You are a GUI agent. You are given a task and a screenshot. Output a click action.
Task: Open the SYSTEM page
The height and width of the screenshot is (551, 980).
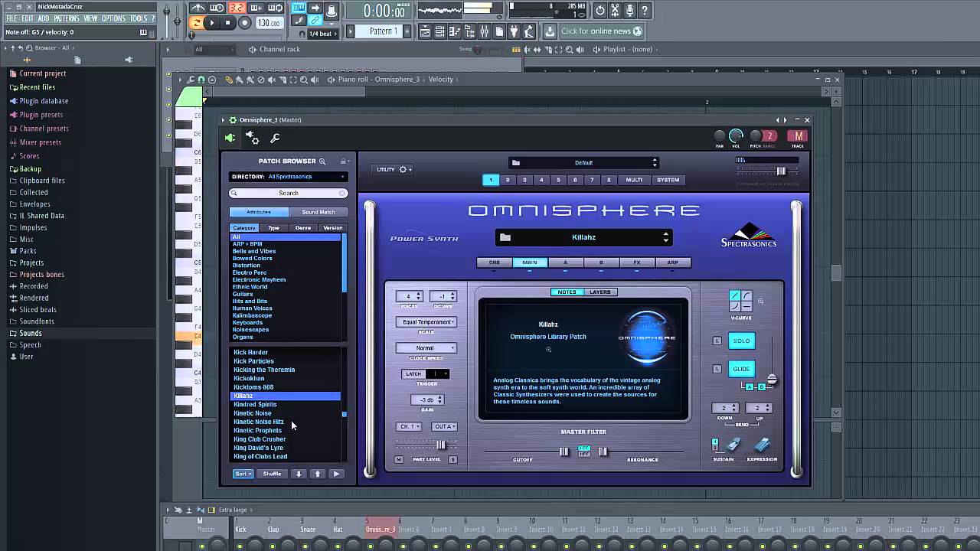(x=668, y=180)
